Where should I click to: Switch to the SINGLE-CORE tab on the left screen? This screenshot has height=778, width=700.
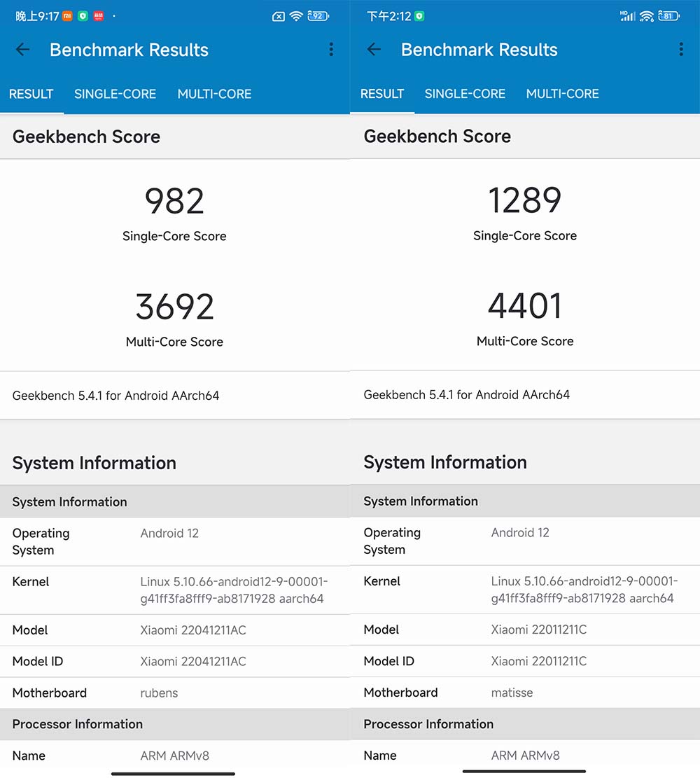[x=115, y=94]
